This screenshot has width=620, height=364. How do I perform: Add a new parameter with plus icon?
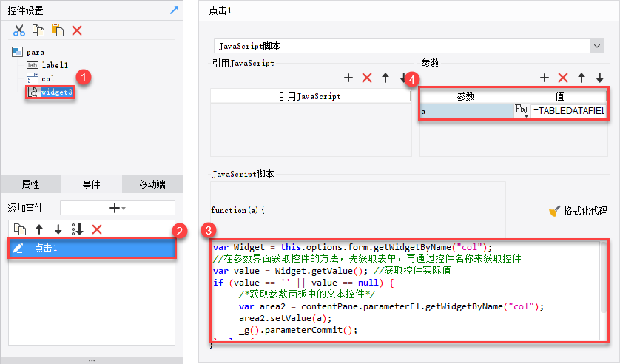[x=545, y=78]
